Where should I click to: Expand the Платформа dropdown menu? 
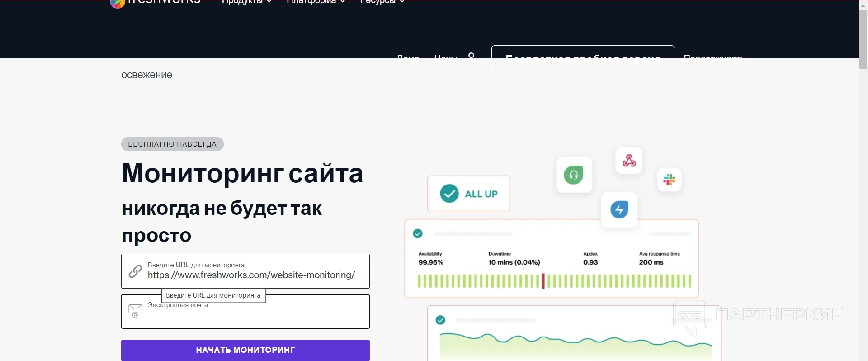tap(316, 2)
